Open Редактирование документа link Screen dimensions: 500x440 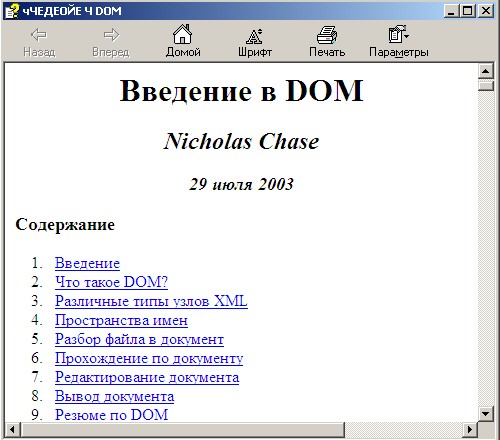pos(147,377)
